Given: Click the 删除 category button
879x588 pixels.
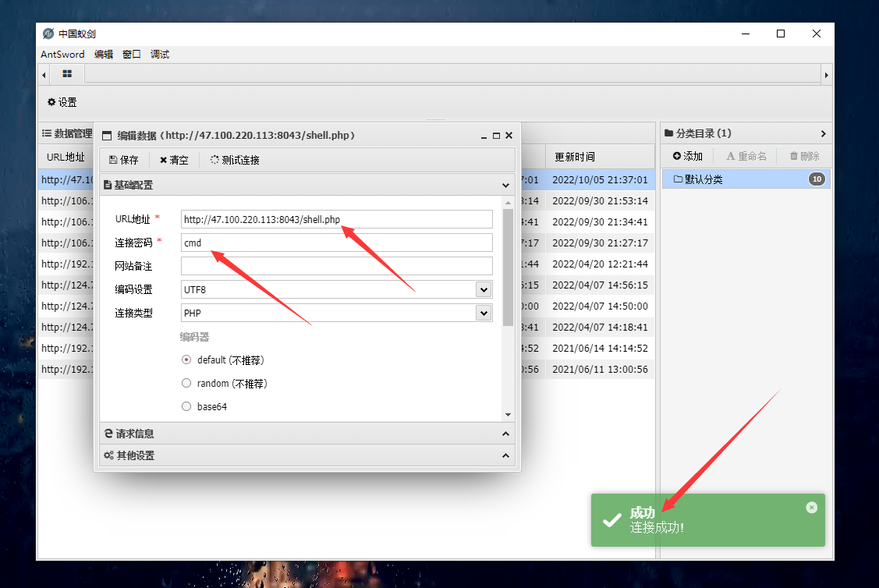Looking at the screenshot, I should click(804, 156).
